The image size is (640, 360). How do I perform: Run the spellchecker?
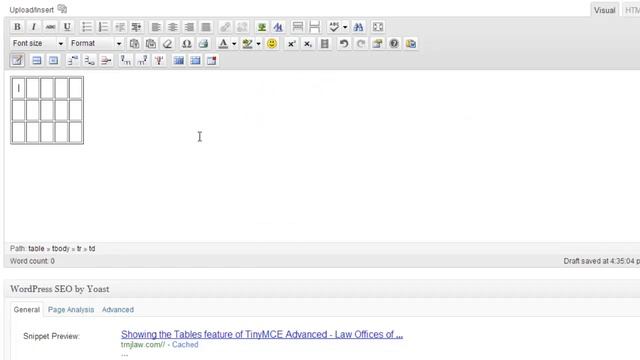click(x=334, y=27)
